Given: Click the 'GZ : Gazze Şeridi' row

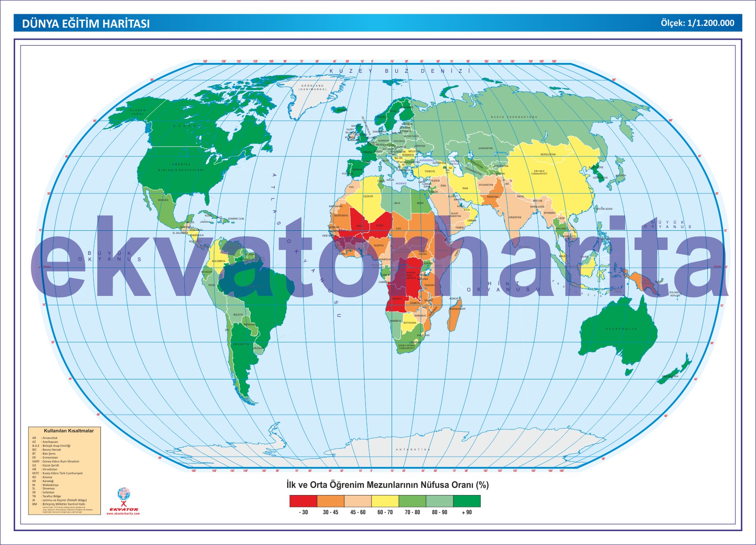Looking at the screenshot, I should coord(46,465).
